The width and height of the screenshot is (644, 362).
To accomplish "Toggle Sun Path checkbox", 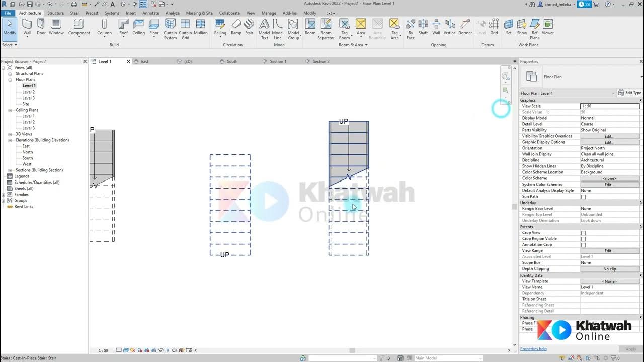I will (x=584, y=197).
